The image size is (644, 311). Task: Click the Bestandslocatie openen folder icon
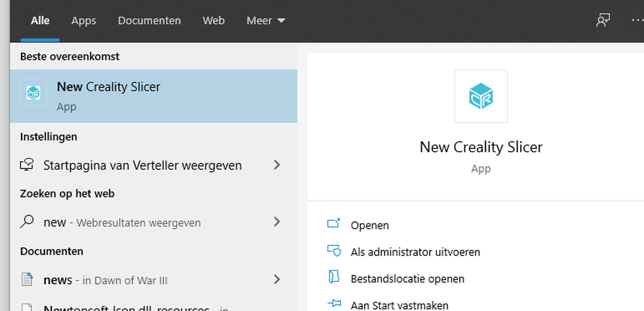[x=334, y=278]
